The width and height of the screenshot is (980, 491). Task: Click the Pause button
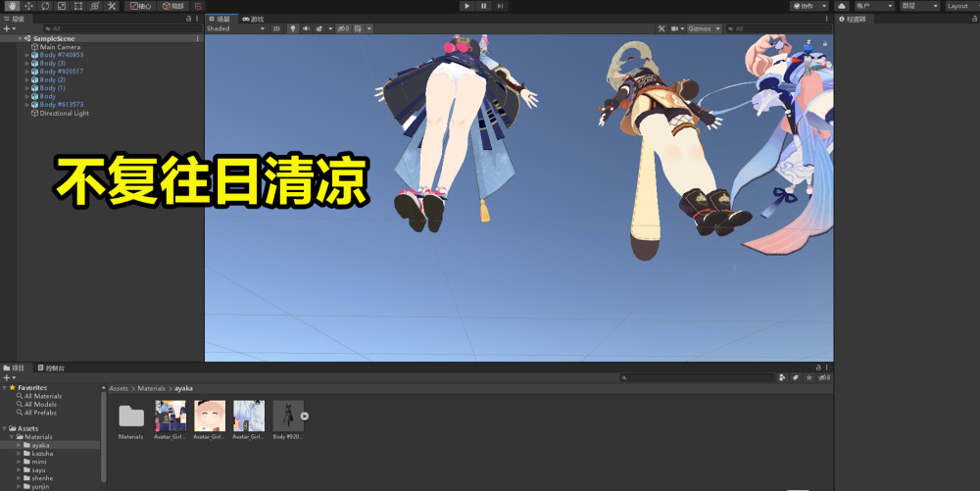tap(484, 6)
